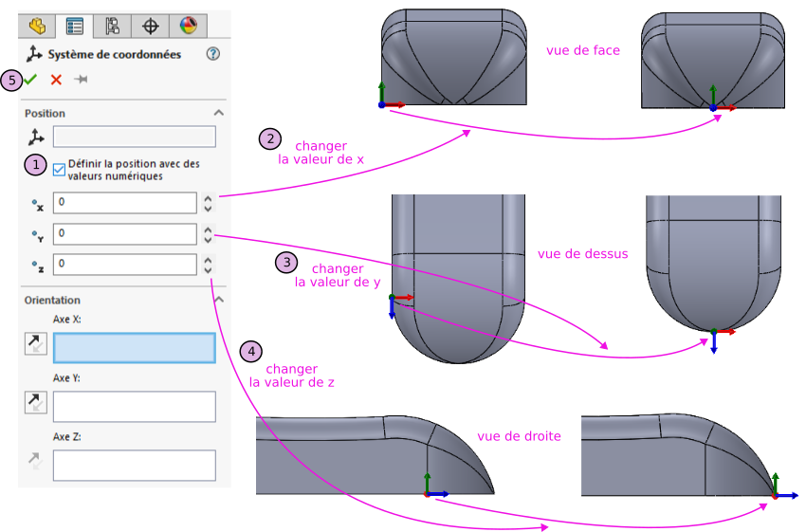The image size is (806, 532).
Task: Decrease the Z value with the down arrow
Action: tap(208, 269)
